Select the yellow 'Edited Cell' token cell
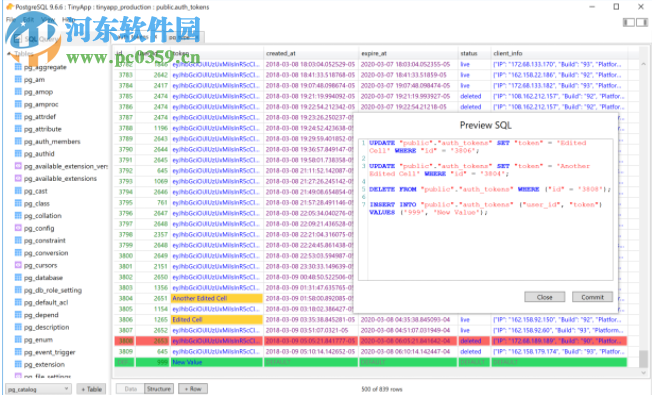Viewport: 652px width, 395px height. (217, 319)
